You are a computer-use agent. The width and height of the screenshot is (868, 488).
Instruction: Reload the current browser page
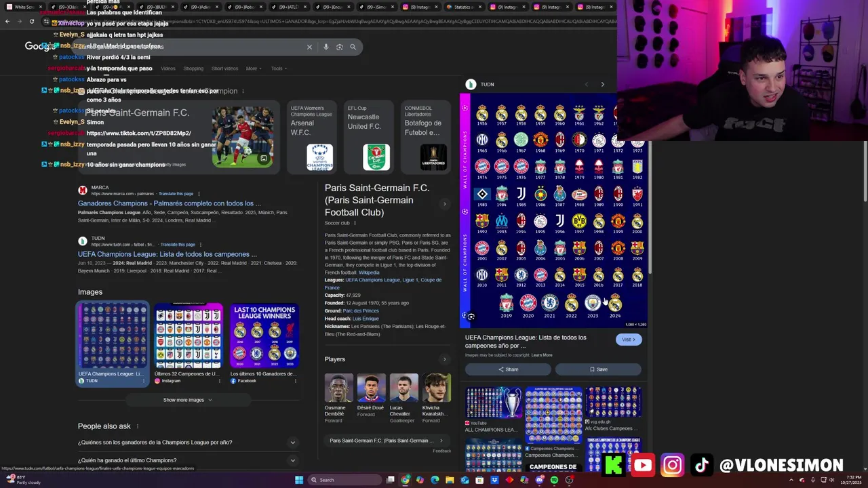pos(31,22)
